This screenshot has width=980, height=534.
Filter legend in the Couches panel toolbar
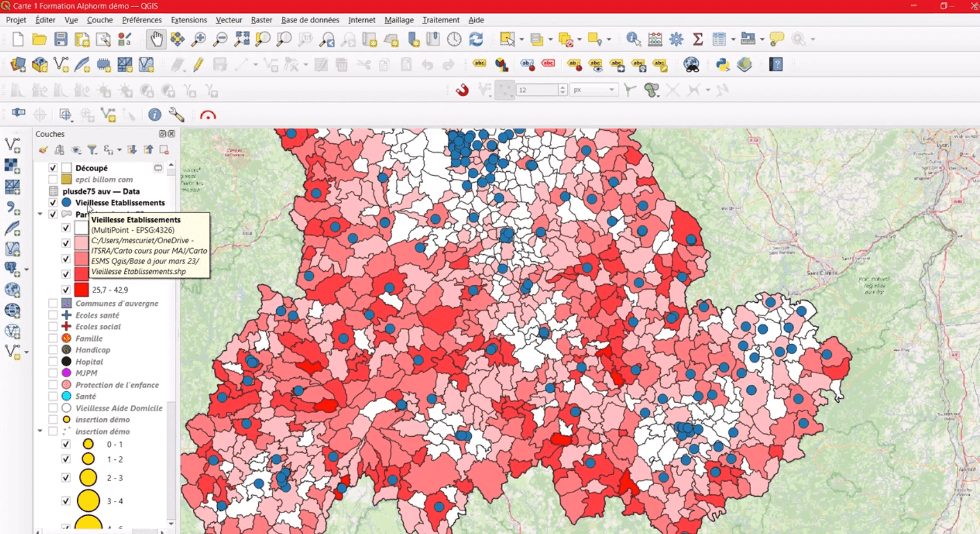[x=92, y=150]
